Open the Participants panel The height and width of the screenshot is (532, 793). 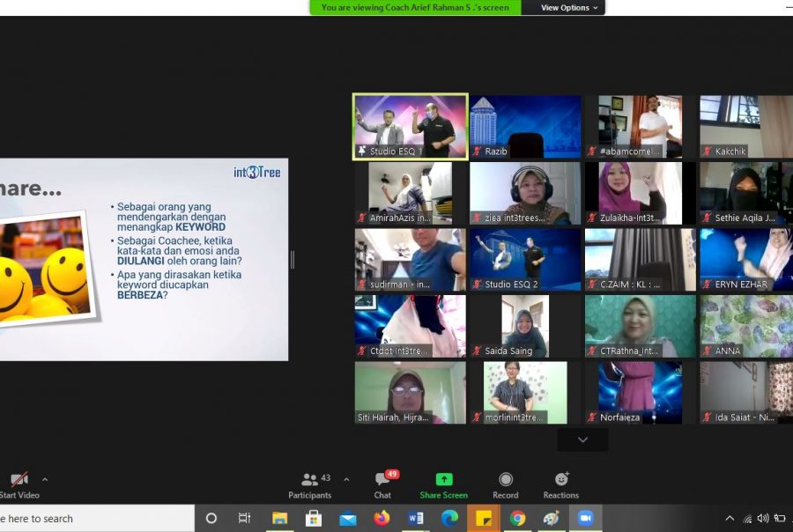point(310,484)
